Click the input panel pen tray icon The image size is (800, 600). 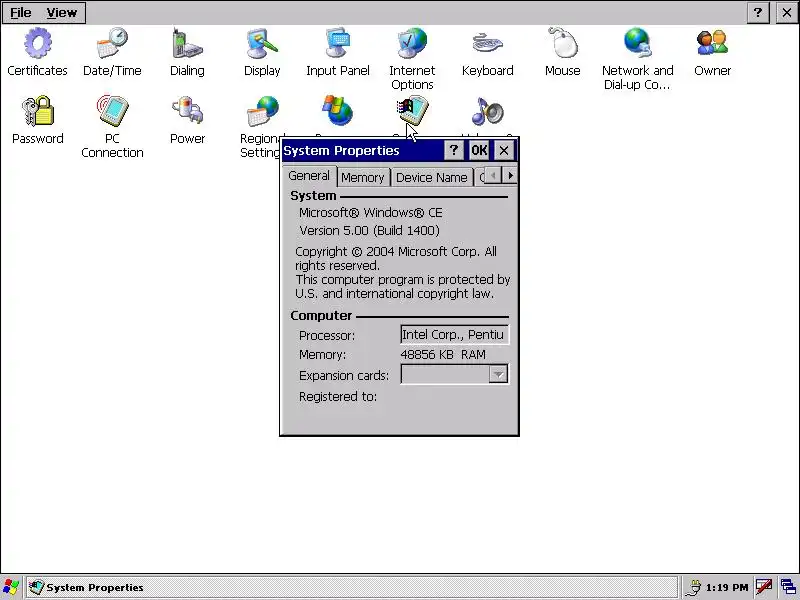(764, 587)
